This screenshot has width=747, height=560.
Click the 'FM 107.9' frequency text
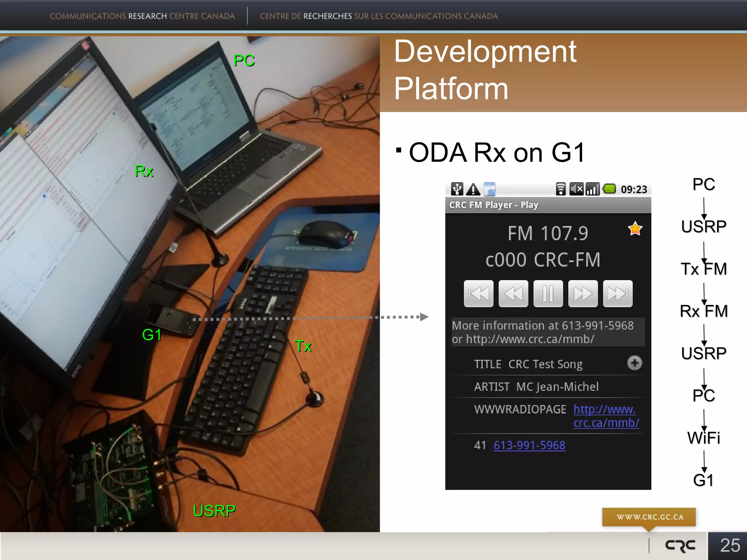[x=548, y=233]
